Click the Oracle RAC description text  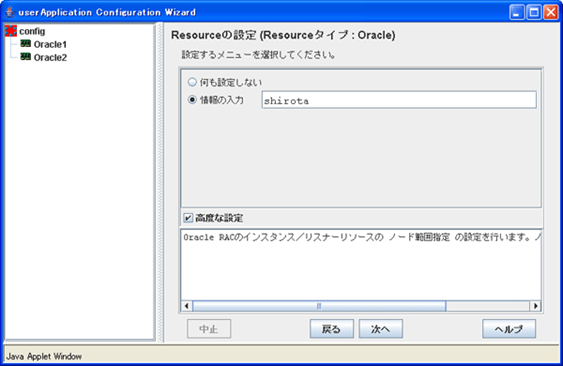click(362, 237)
